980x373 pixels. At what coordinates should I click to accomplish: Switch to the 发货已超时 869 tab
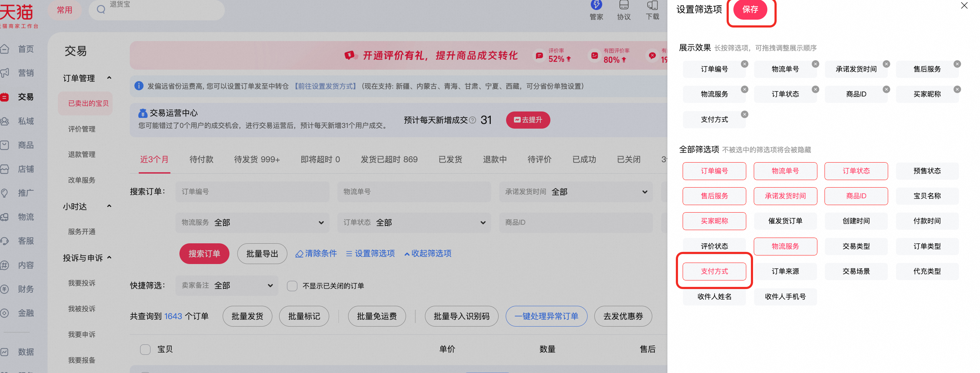tap(389, 160)
